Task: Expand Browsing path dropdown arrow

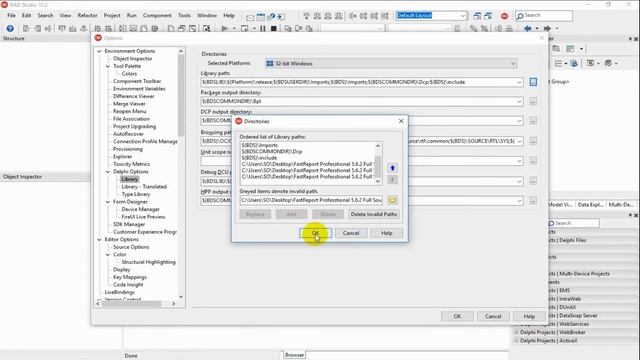Action: coord(519,141)
